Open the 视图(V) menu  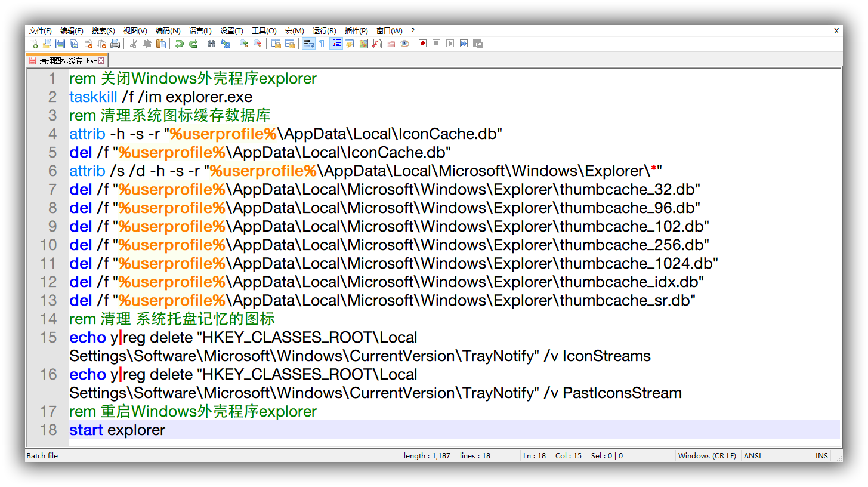click(x=135, y=30)
